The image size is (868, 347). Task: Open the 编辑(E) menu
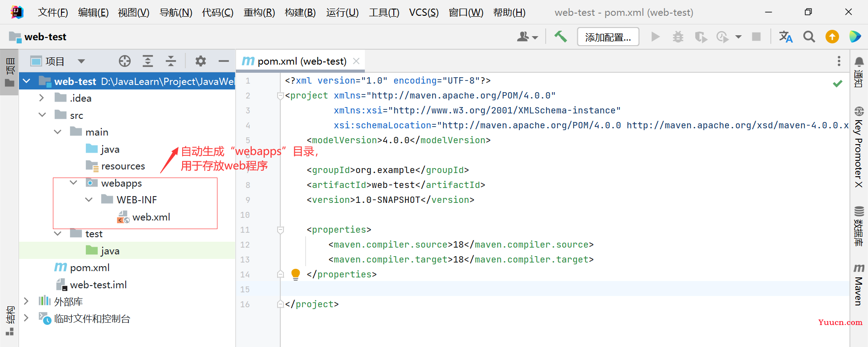coord(93,12)
